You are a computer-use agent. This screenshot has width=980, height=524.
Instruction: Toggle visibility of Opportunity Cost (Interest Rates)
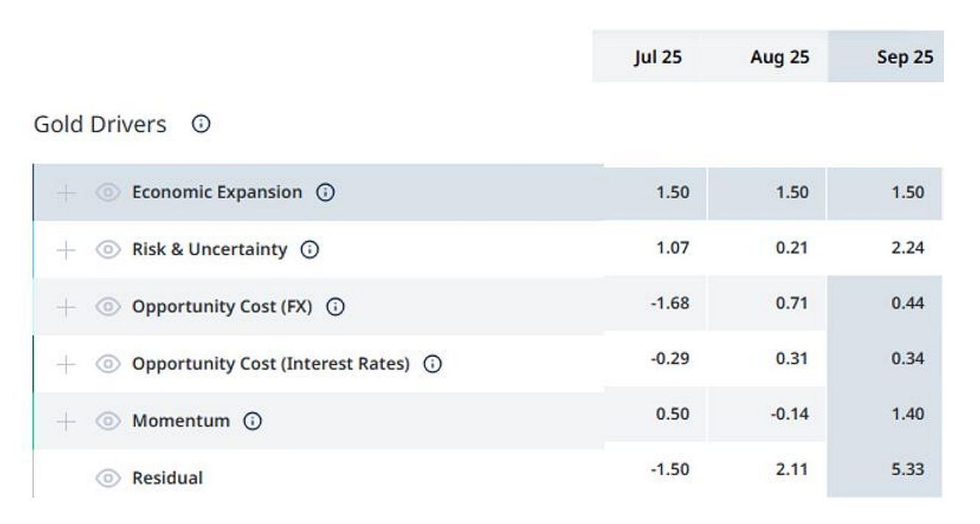coord(108,364)
